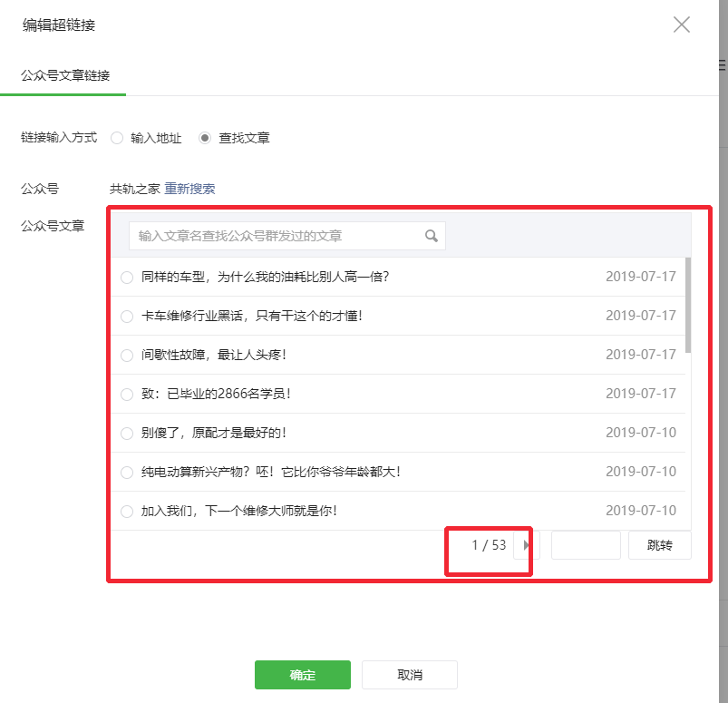Click the title text 同样的车型，为什么我的油耗比别人高一倍？
The image size is (728, 703).
coord(265,277)
